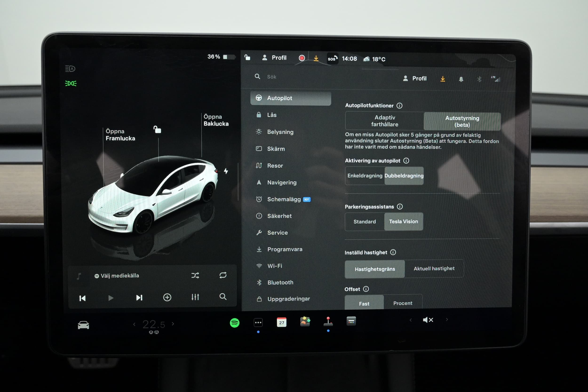Open the all-apps three dots launcher
588x392 pixels.
point(258,323)
